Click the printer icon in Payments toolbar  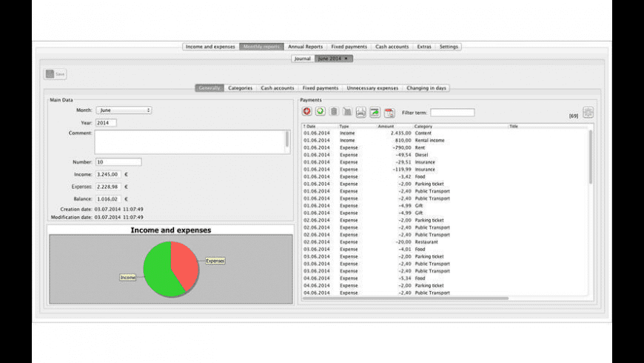point(361,112)
